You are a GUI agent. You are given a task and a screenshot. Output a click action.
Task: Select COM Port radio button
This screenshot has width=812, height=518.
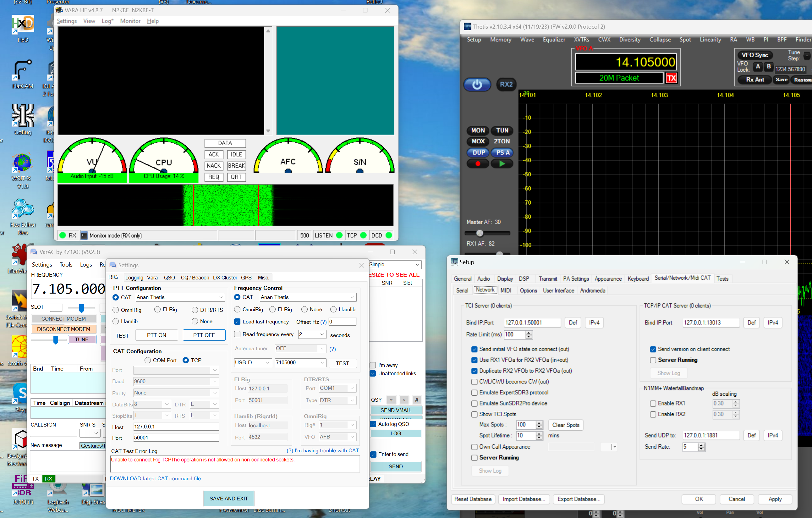148,360
